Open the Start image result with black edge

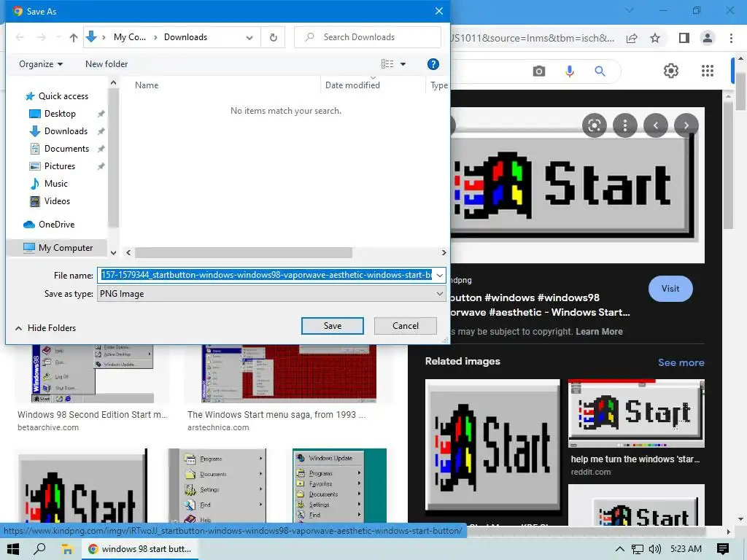[x=82, y=486]
